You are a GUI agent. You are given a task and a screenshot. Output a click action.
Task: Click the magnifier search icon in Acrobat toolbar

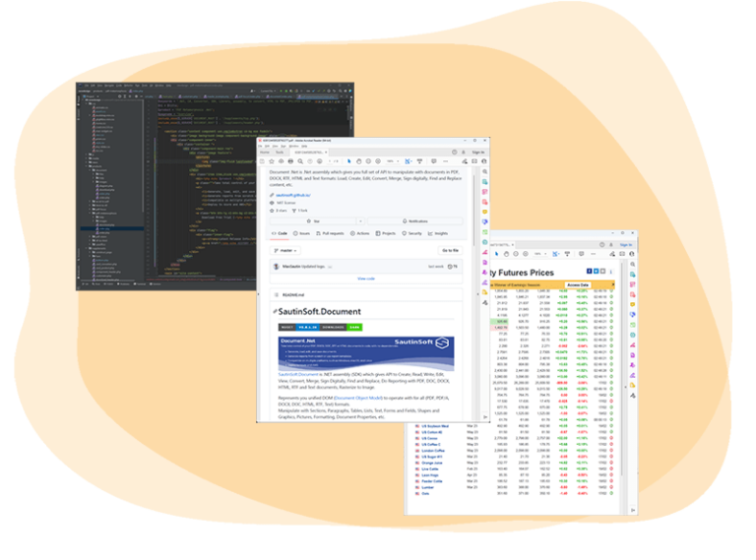point(300,161)
